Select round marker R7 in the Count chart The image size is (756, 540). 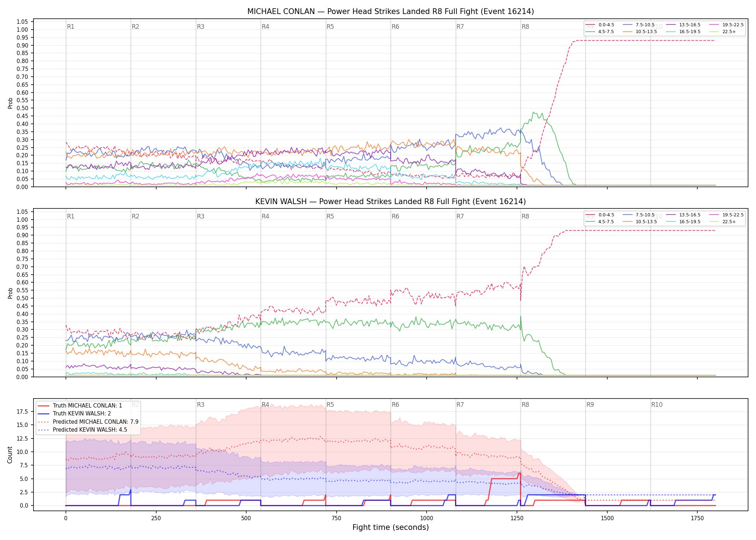click(x=460, y=405)
